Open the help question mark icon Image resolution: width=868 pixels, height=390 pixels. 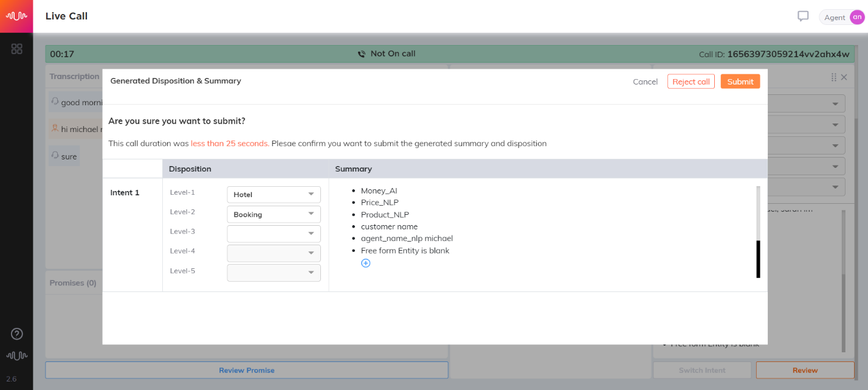point(17,333)
